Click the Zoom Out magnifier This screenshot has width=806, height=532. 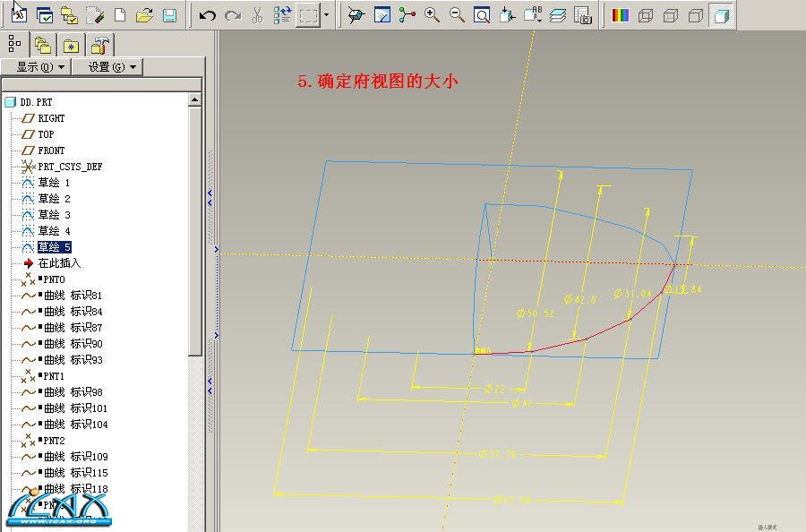[457, 15]
